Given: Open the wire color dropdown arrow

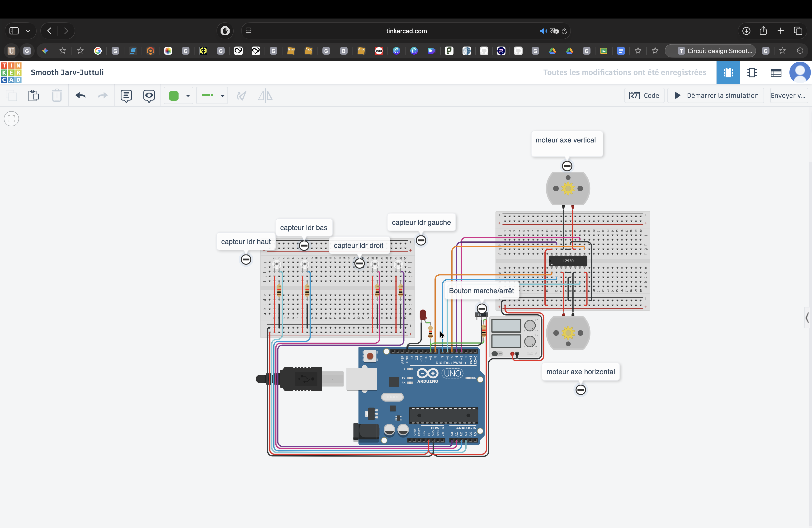Looking at the screenshot, I should tap(188, 96).
